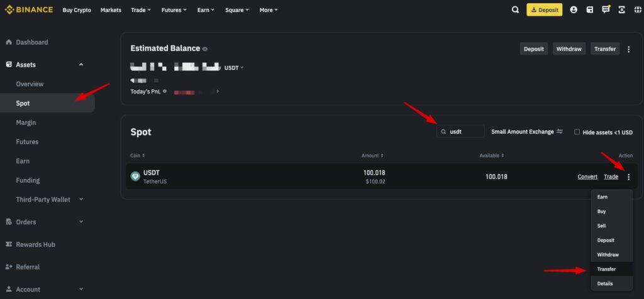Viewport: 644px width, 299px height.
Task: Open Buy Crypto in top nav
Action: (x=77, y=10)
